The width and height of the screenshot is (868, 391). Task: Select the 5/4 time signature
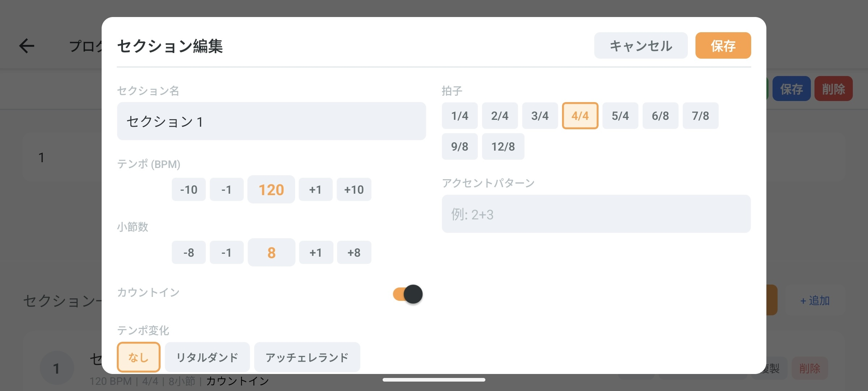(x=620, y=115)
